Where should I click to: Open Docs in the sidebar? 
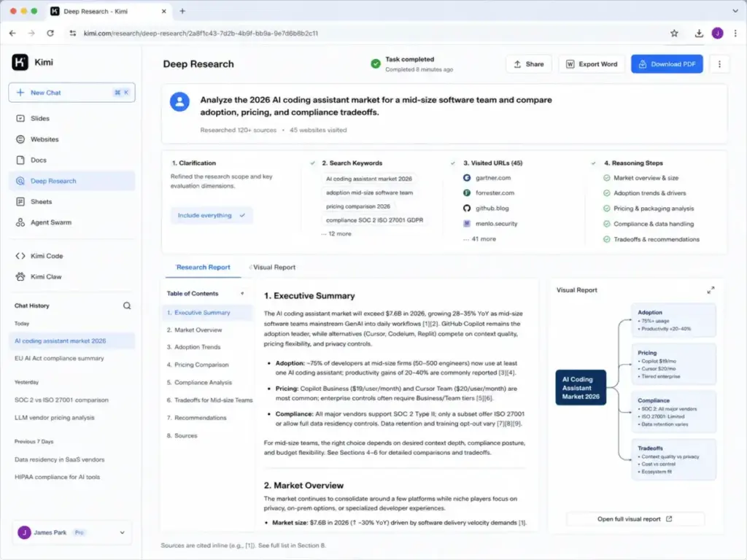[71, 160]
